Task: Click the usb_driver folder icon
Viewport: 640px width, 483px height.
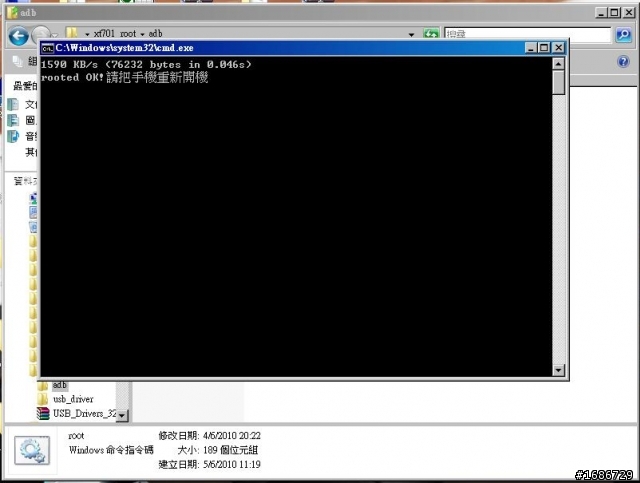Action: point(42,399)
